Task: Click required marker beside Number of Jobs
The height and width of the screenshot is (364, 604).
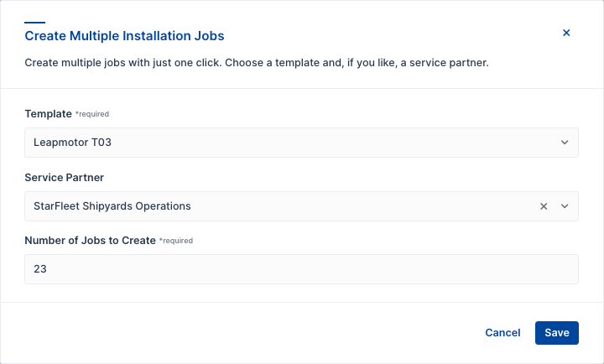Action: coord(176,241)
